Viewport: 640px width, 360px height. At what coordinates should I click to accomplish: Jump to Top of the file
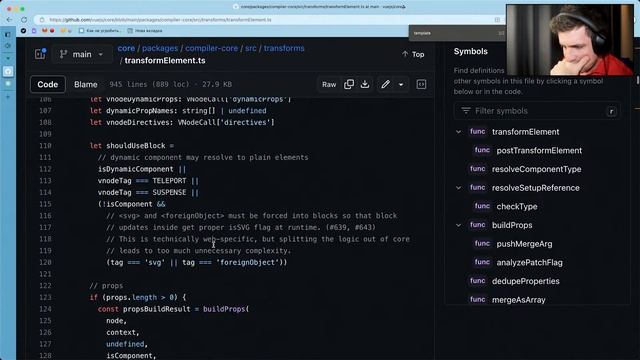(413, 54)
